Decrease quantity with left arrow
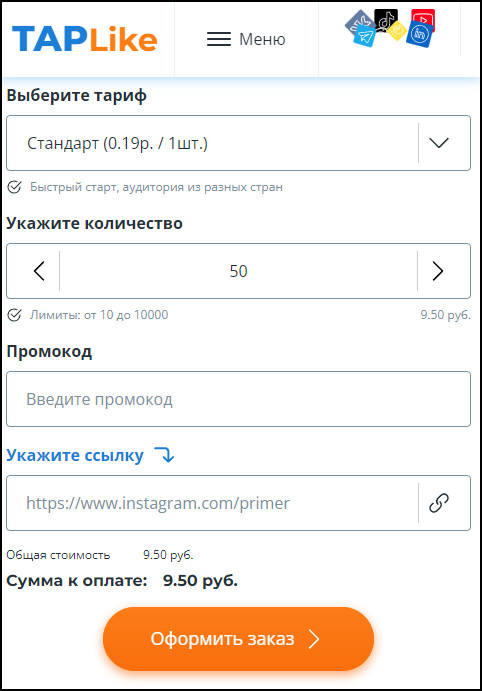The width and height of the screenshot is (482, 691). [39, 271]
